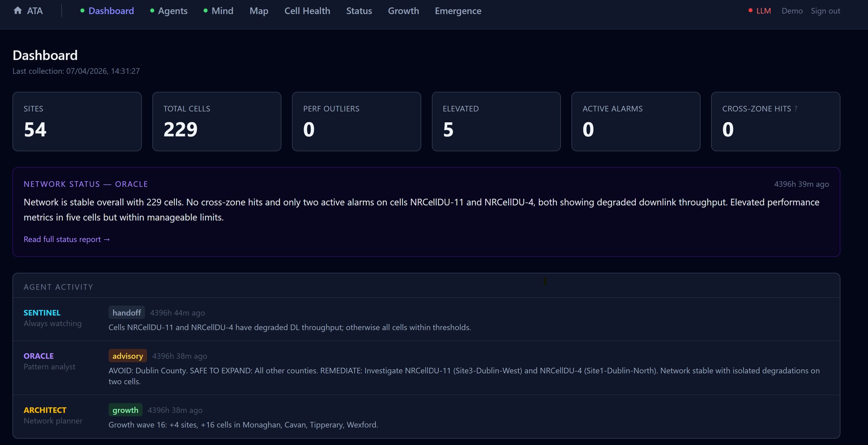Open the Cell Health page

point(307,11)
